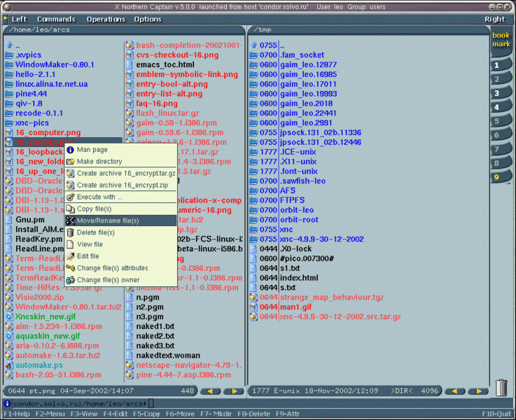Choose Execute with ... from context menu

tap(120, 197)
